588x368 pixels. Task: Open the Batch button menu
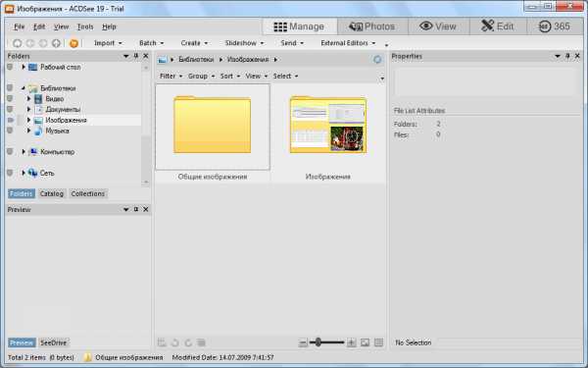[151, 43]
